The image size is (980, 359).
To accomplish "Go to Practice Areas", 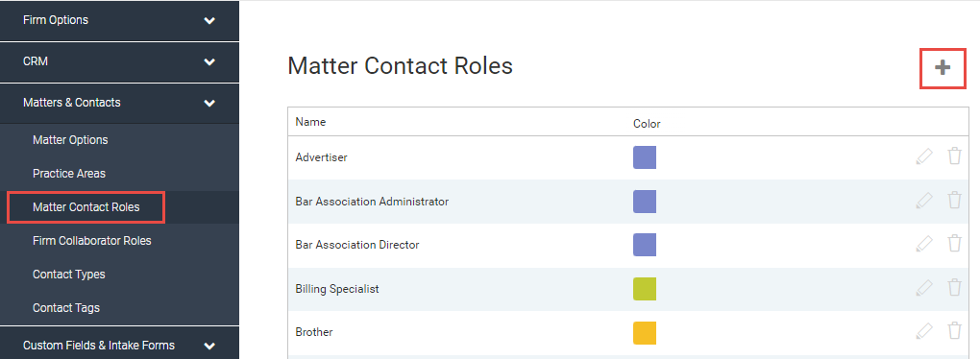I will (69, 174).
